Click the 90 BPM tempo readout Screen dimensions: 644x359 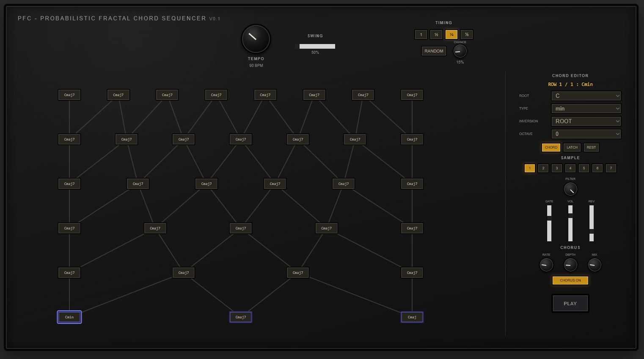click(x=256, y=66)
